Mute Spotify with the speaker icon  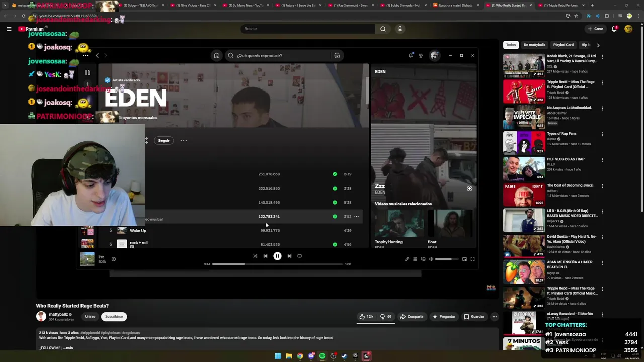point(431,259)
